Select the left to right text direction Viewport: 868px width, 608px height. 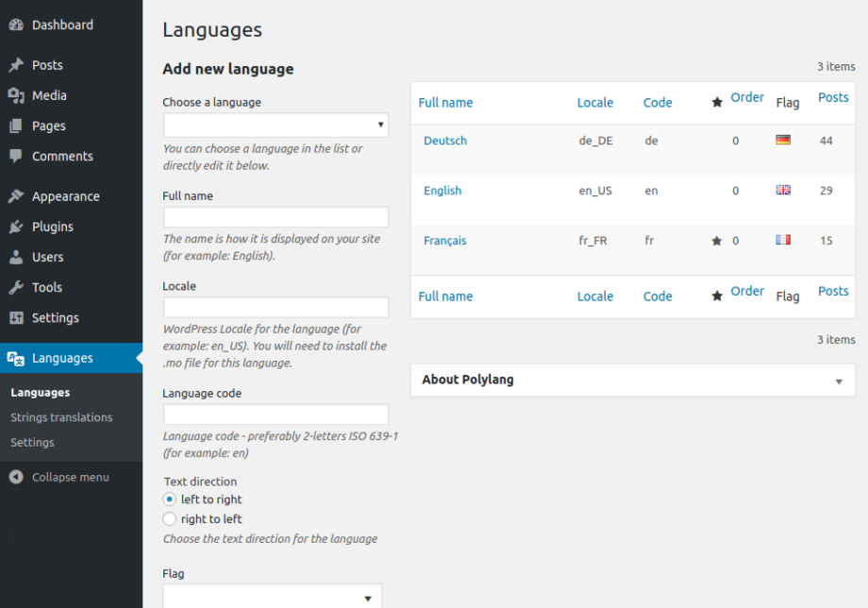click(170, 499)
